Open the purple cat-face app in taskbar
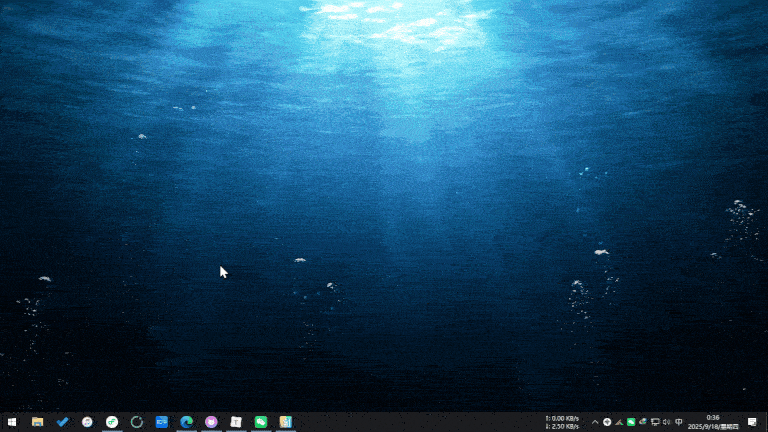This screenshot has height=432, width=768. pos(211,422)
